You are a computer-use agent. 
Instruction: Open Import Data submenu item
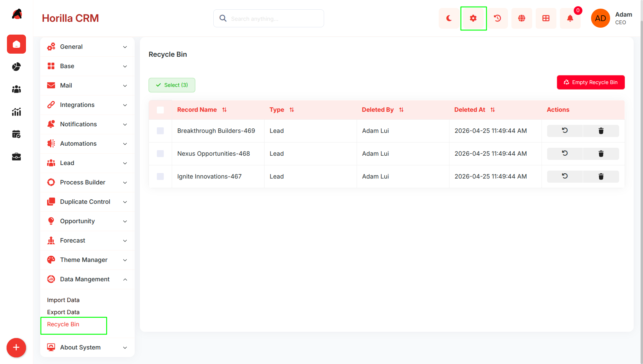point(63,300)
